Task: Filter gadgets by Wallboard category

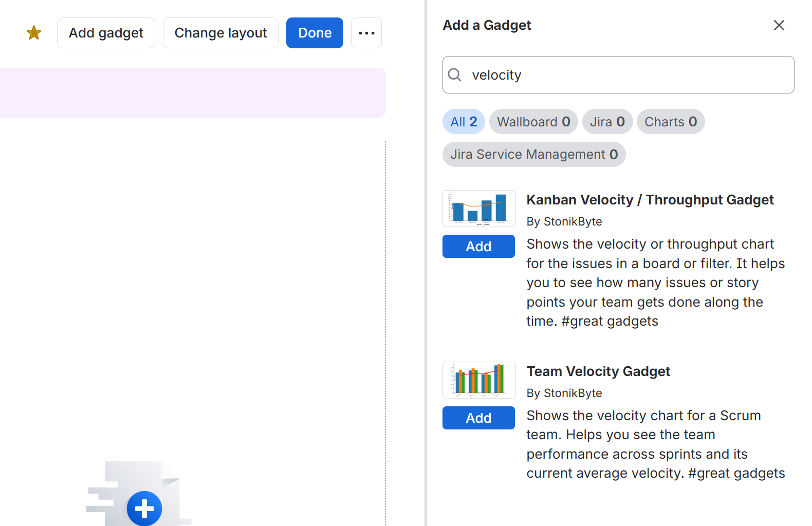Action: pyautogui.click(x=533, y=122)
